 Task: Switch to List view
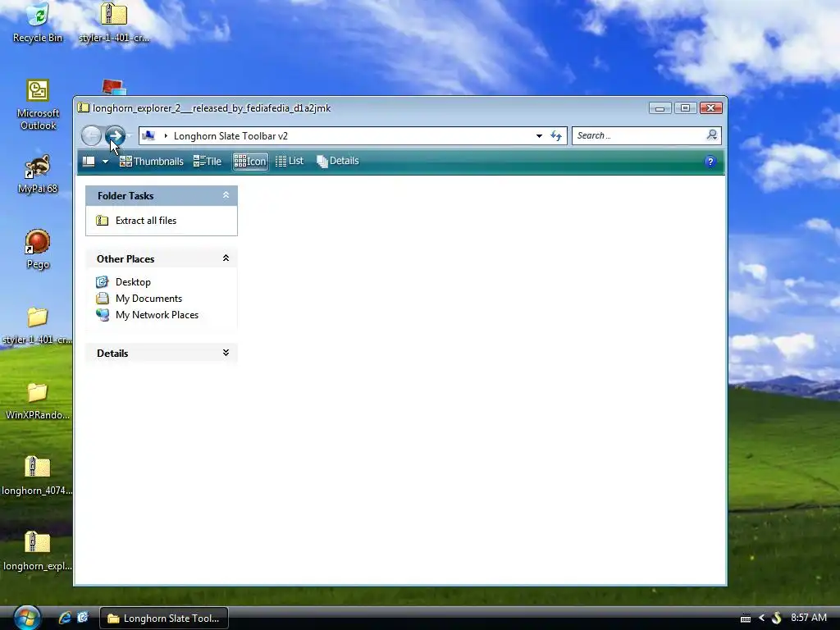click(x=290, y=161)
